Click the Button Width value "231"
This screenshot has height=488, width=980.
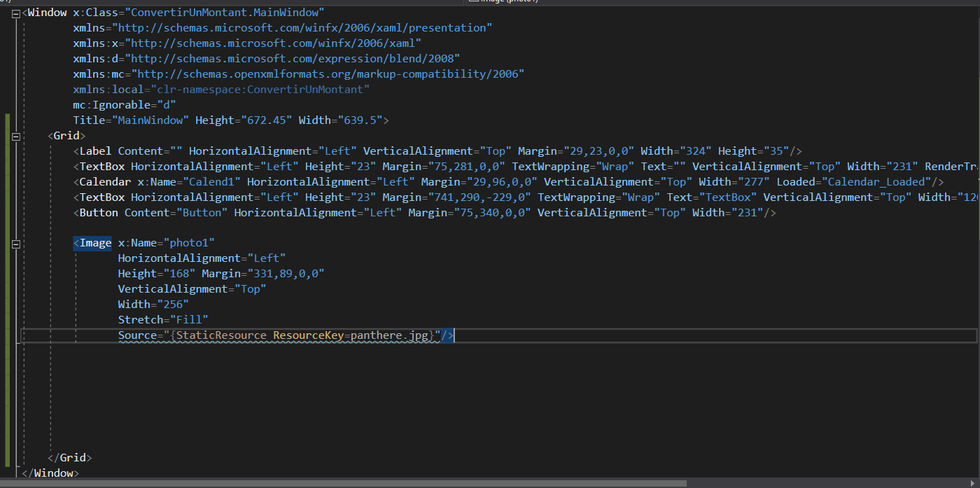point(746,213)
